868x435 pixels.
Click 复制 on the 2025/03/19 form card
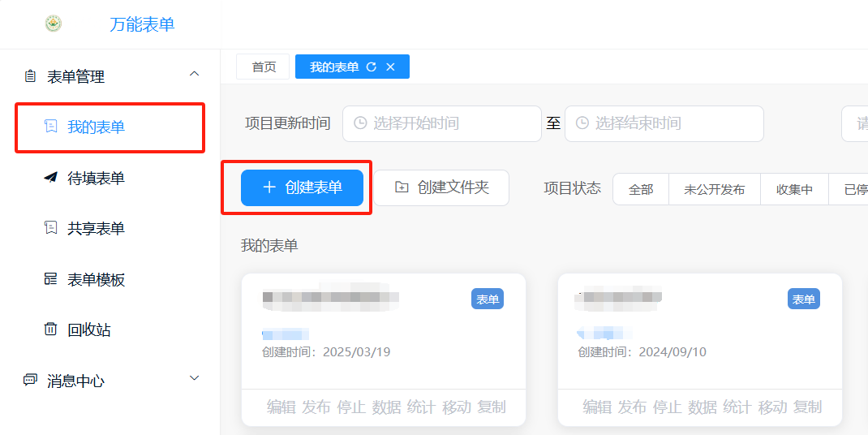coord(492,407)
